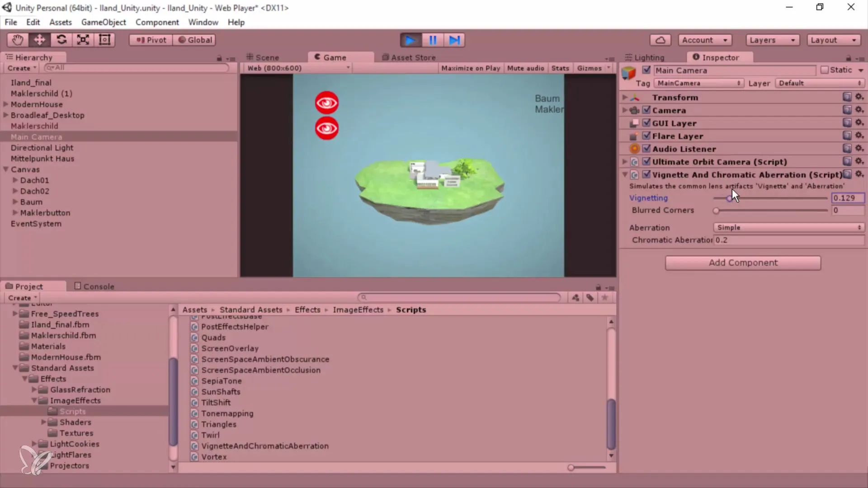This screenshot has width=868, height=488.
Task: Open the cloud services icon
Action: coord(660,40)
